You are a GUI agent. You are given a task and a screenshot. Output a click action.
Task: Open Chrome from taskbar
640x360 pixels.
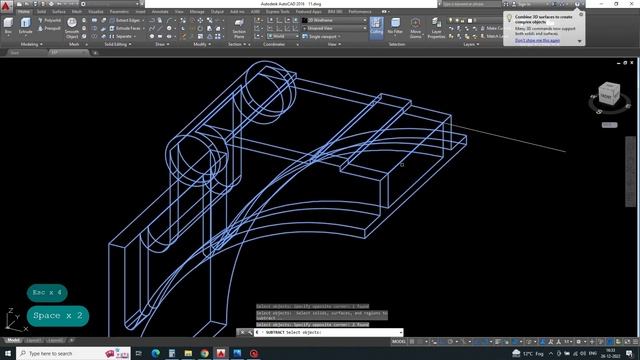click(x=204, y=353)
